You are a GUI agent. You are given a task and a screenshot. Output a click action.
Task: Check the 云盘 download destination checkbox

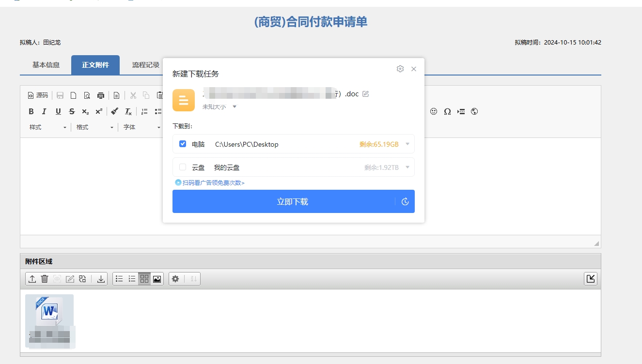[183, 167]
